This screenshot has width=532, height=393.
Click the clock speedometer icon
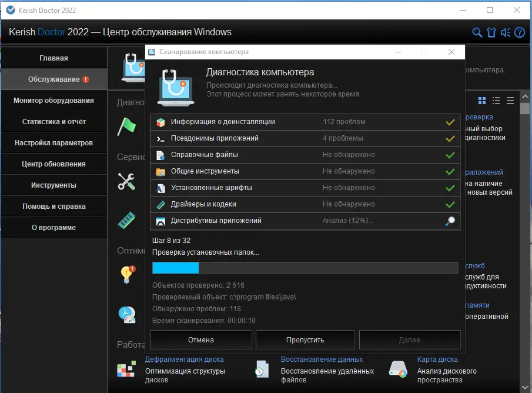click(127, 315)
